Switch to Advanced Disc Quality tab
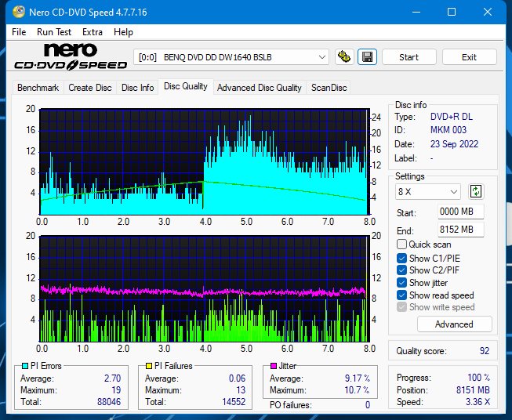The image size is (512, 420). 260,88
